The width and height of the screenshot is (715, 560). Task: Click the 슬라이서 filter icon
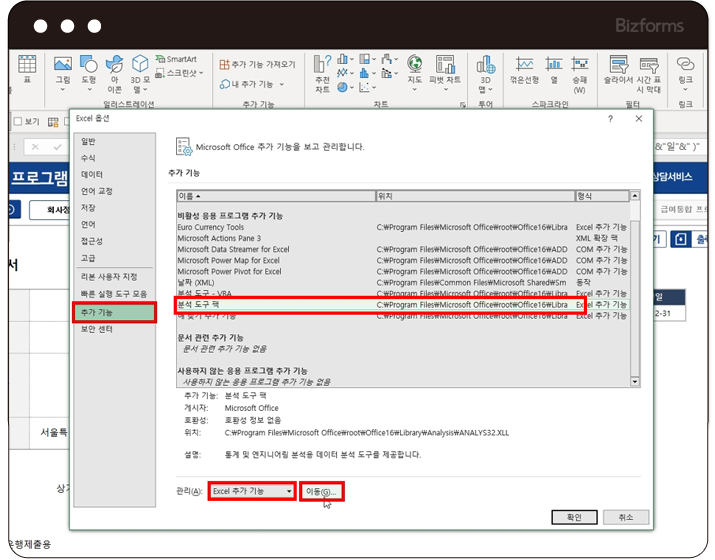coord(619,64)
